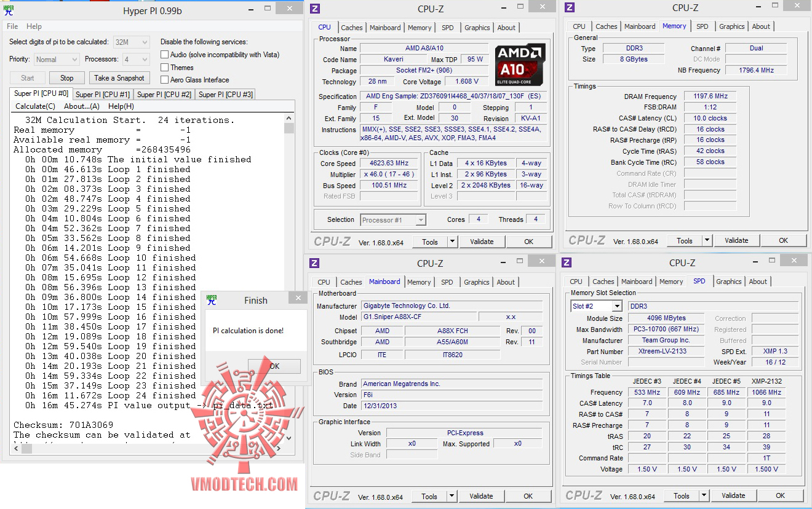Open the File menu in Hyper PI
Image resolution: width=812 pixels, height=509 pixels.
click(x=12, y=26)
